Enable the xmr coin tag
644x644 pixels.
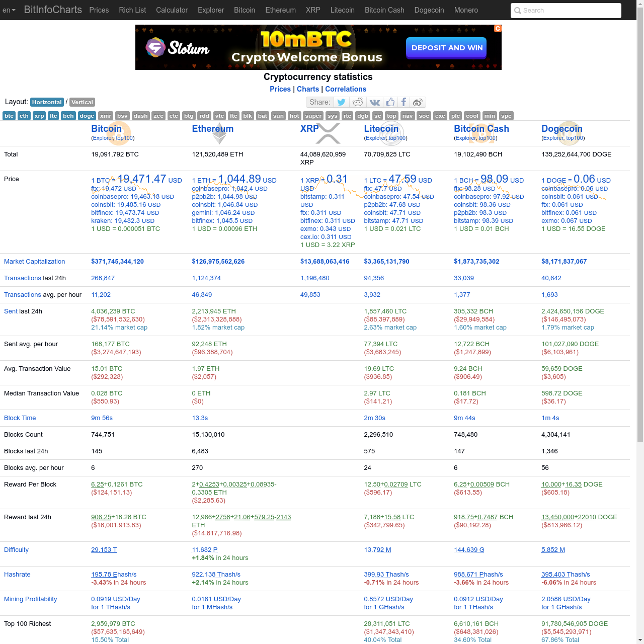click(106, 116)
